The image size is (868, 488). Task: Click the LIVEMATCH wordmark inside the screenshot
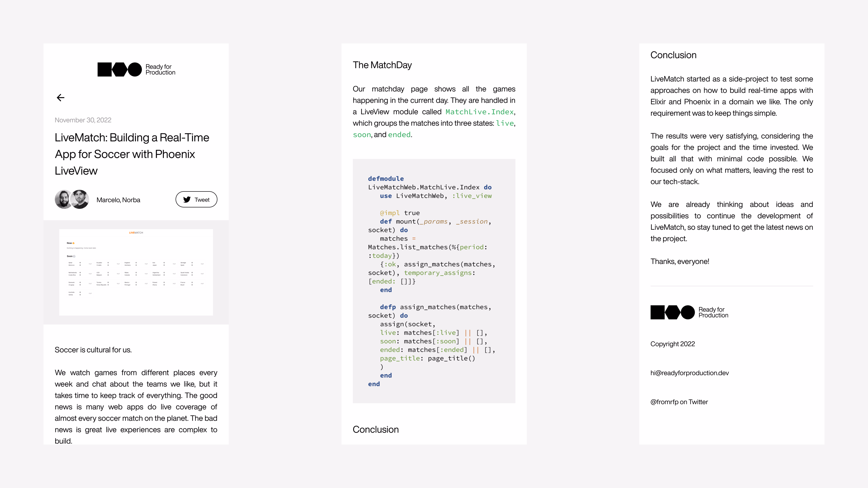tap(136, 233)
